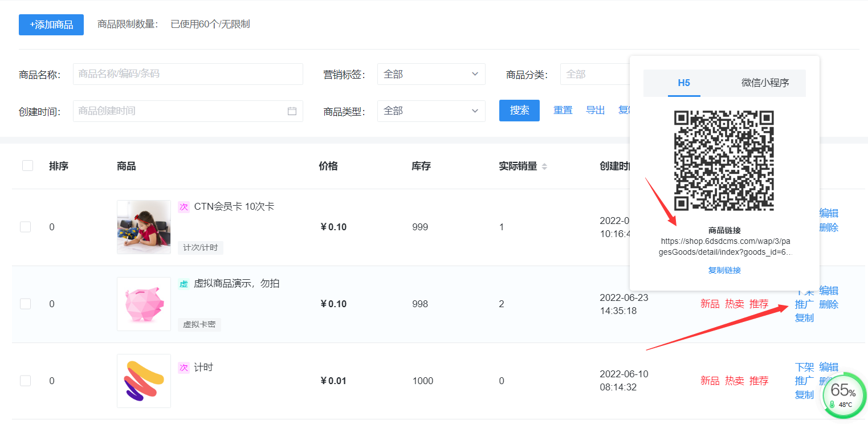
Task: Click the 创建时间 date input
Action: tap(188, 111)
